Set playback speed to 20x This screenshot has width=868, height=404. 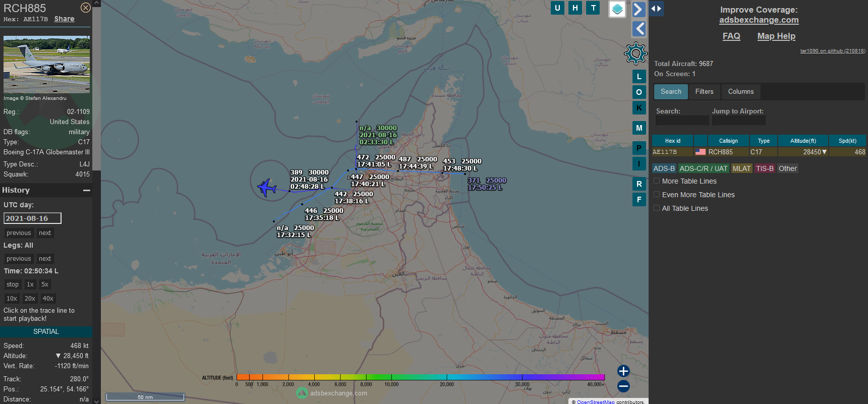[30, 298]
